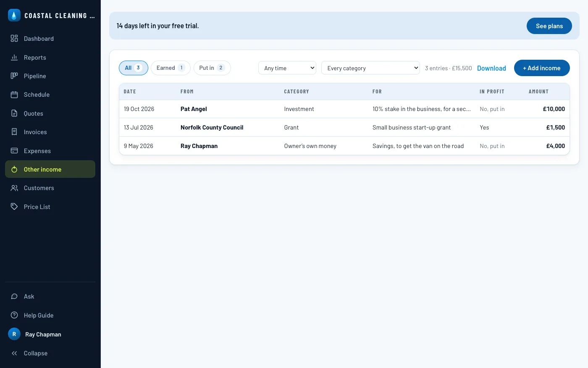588x368 pixels.
Task: Click the Help Guide question icon
Action: pos(14,315)
